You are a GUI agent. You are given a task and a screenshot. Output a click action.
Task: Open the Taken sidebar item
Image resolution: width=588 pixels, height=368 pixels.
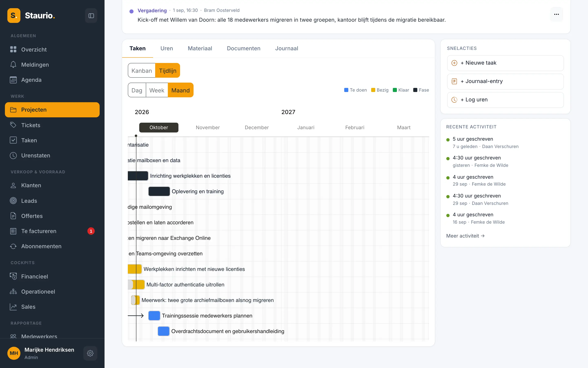pos(52,140)
